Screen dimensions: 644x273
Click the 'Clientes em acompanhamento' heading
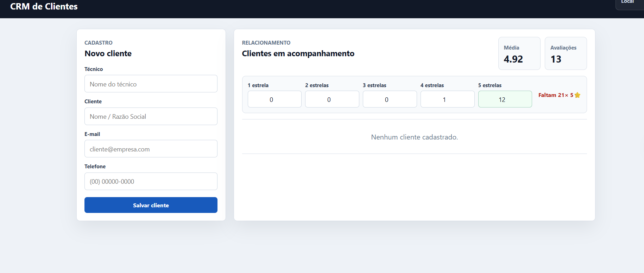coord(298,53)
